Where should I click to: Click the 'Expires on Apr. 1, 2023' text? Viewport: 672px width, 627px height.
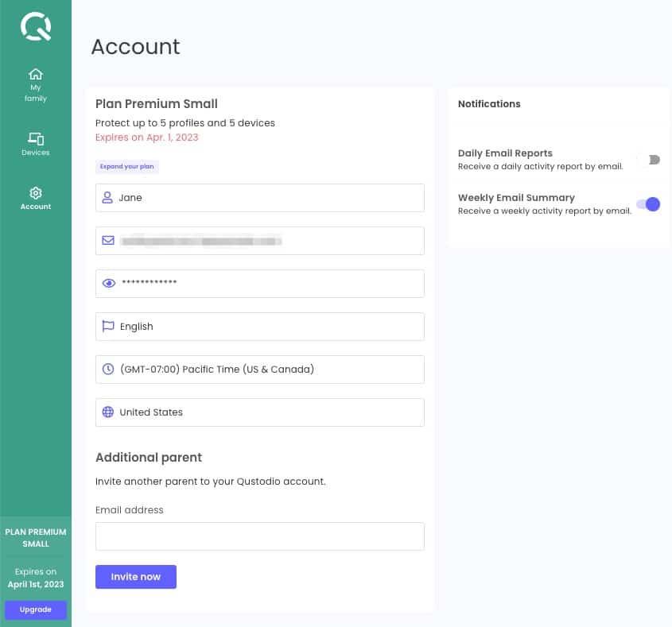(147, 137)
